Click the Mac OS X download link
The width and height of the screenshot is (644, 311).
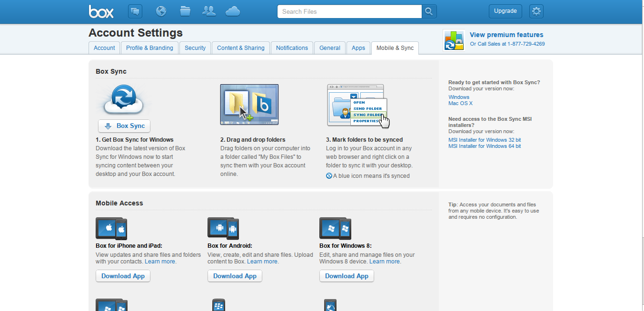click(460, 104)
